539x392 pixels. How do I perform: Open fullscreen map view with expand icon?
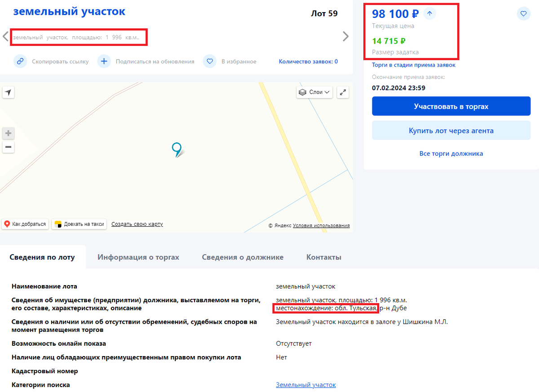pyautogui.click(x=343, y=92)
